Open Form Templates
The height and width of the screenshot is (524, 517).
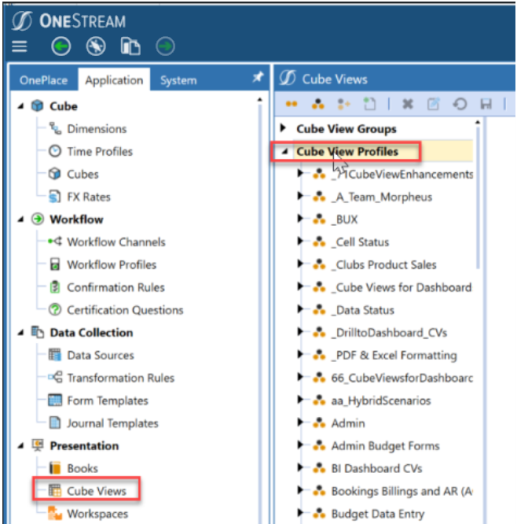point(108,401)
